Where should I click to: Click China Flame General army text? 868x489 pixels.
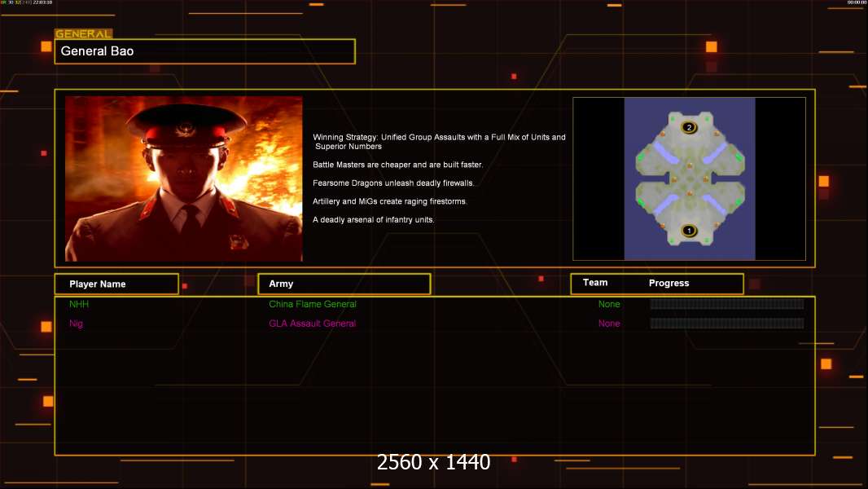click(312, 304)
